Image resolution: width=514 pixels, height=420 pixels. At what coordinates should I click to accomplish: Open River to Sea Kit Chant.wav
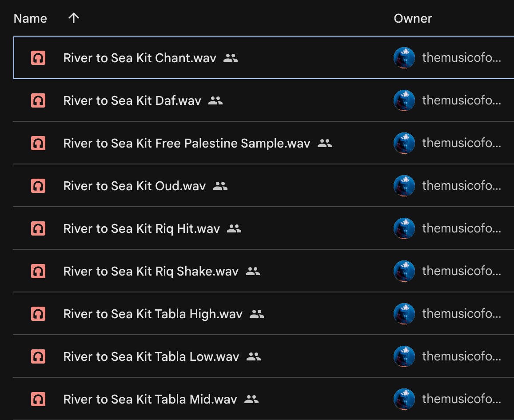pos(139,58)
